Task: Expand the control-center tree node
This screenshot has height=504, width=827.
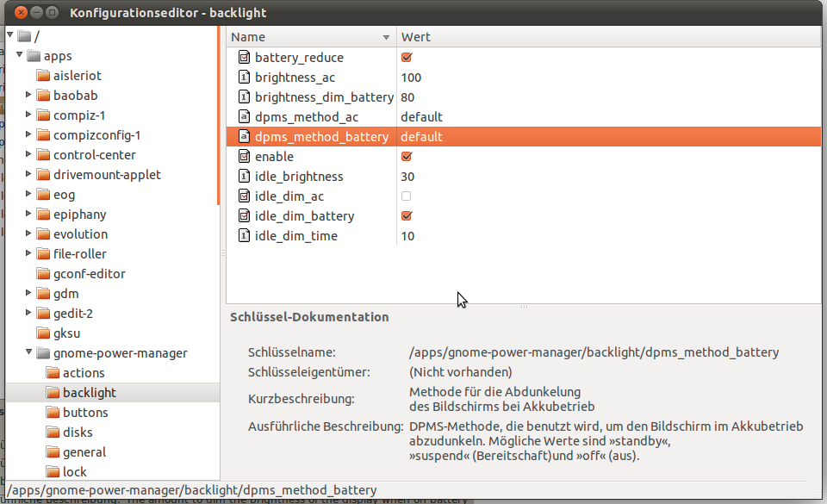Action: (x=28, y=154)
